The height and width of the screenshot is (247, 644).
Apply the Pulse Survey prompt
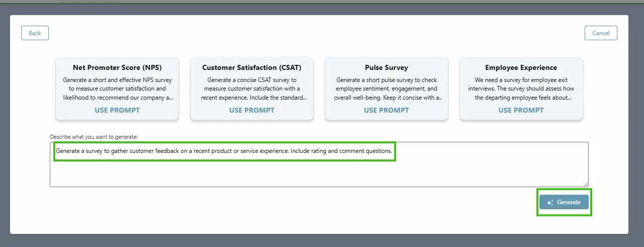click(x=387, y=110)
